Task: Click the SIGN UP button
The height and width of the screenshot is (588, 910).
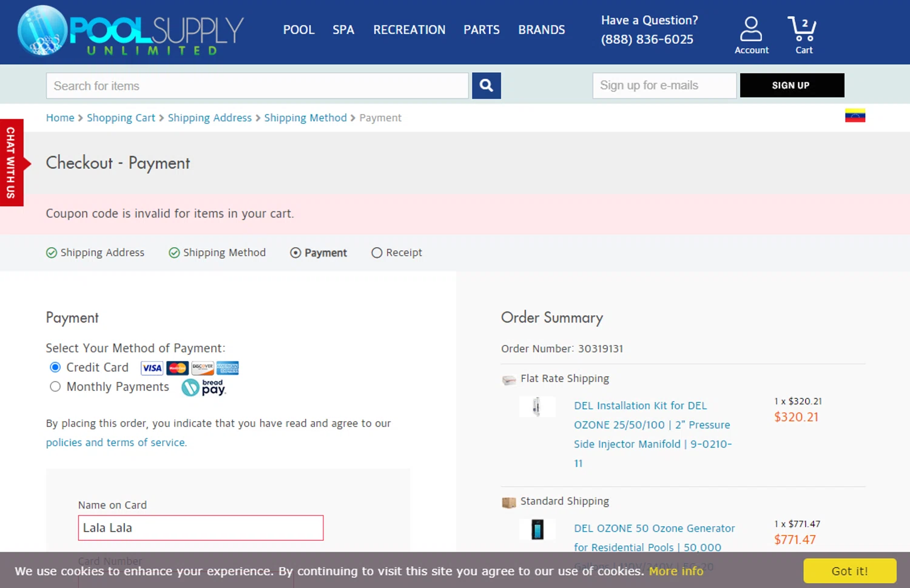Action: click(792, 85)
